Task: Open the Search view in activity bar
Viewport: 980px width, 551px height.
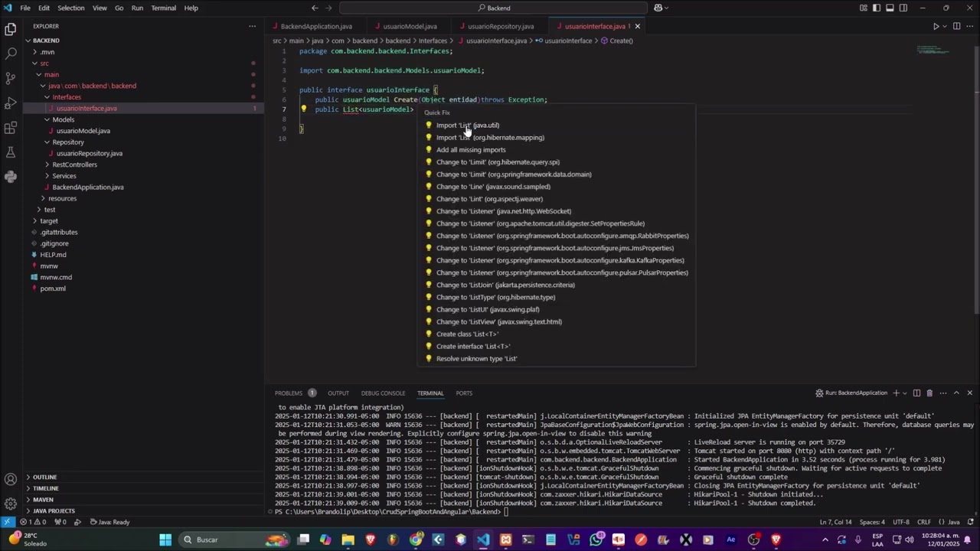Action: 11,54
